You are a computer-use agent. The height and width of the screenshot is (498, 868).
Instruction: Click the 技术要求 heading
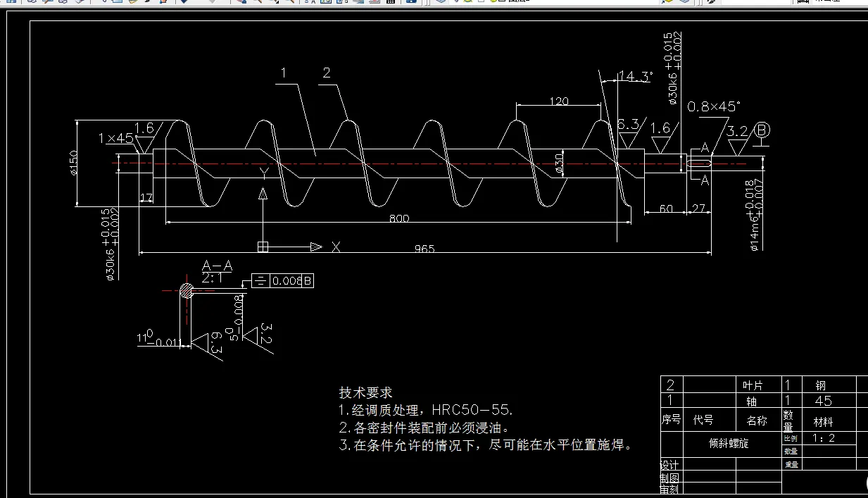366,392
